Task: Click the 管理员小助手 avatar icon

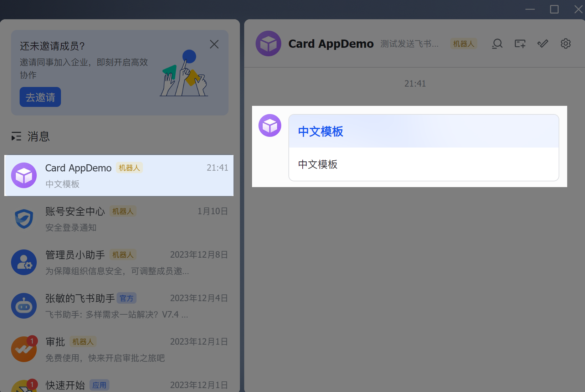Action: [24, 262]
